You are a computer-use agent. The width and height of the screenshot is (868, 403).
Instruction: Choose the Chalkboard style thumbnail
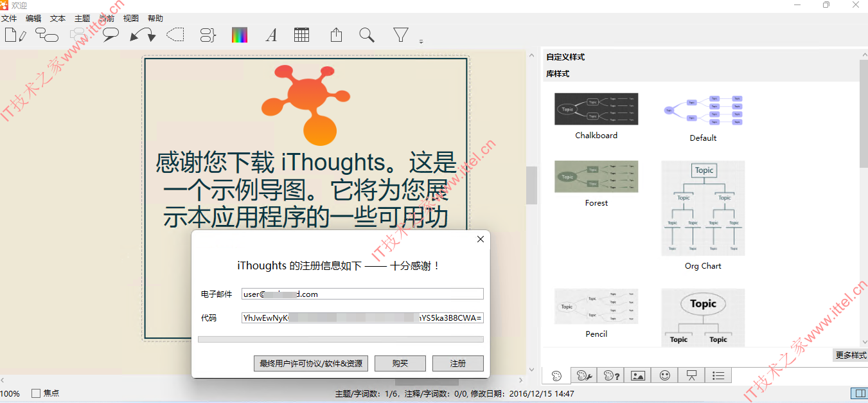(x=596, y=109)
